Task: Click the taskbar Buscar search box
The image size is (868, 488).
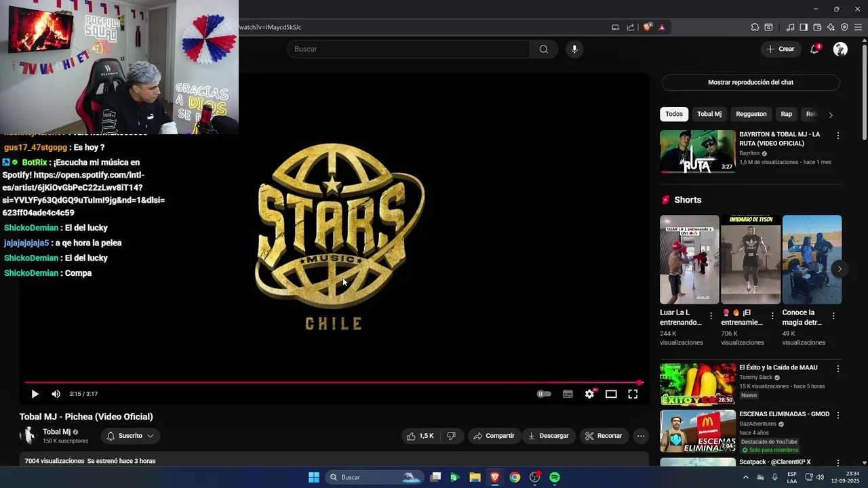Action: tap(374, 477)
